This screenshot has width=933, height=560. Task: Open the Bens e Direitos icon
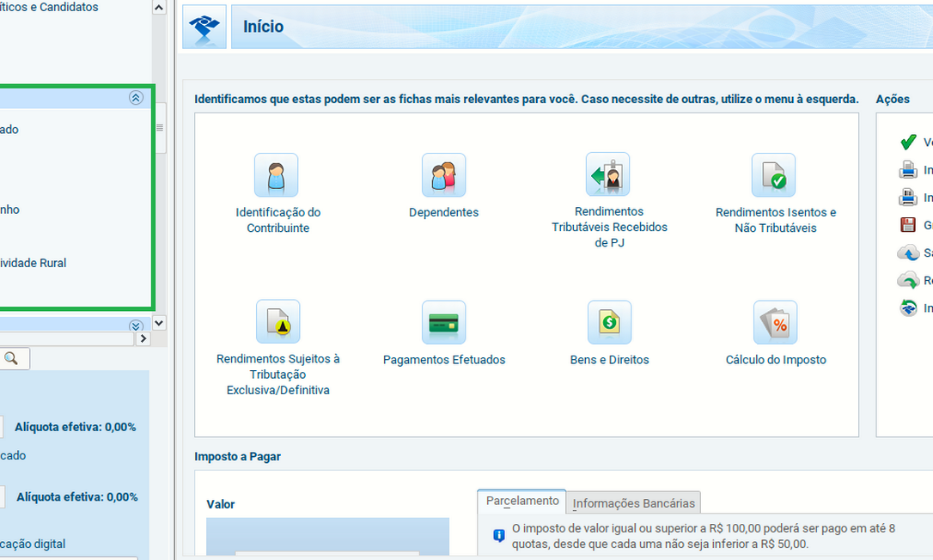click(x=609, y=322)
